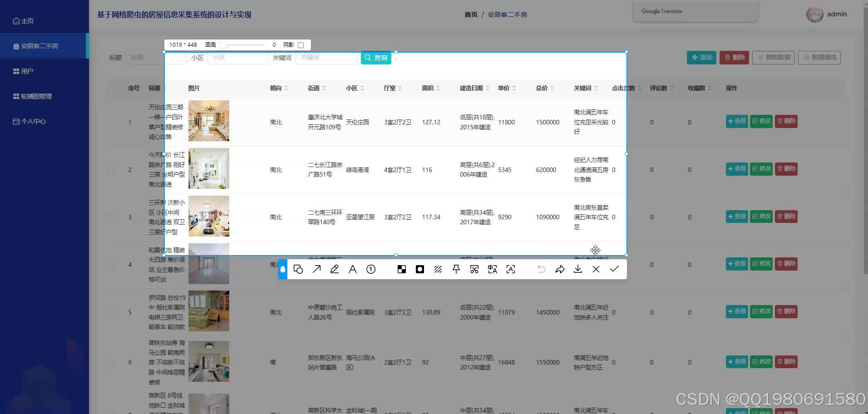This screenshot has height=414, width=868.
Task: Select the mosaic blur tool
Action: click(438, 269)
